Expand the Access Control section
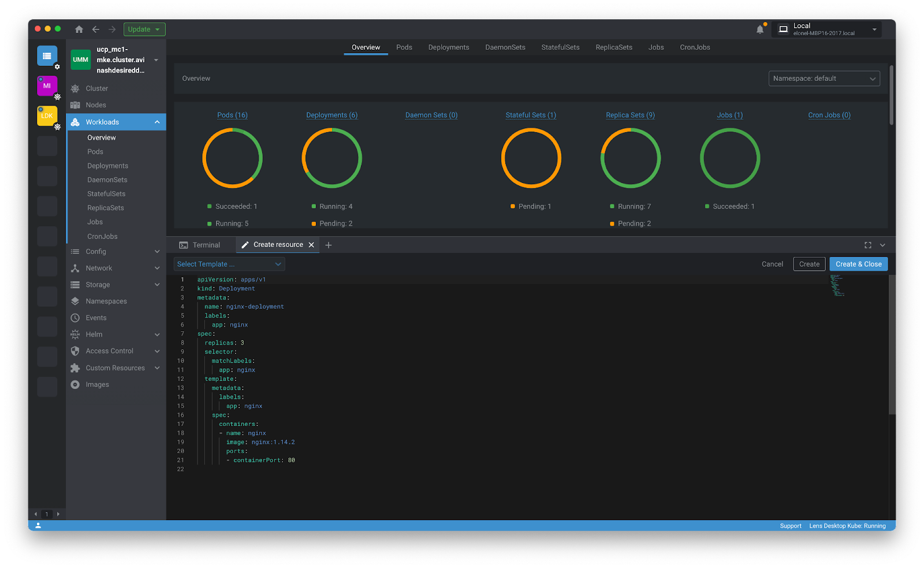 coord(157,351)
